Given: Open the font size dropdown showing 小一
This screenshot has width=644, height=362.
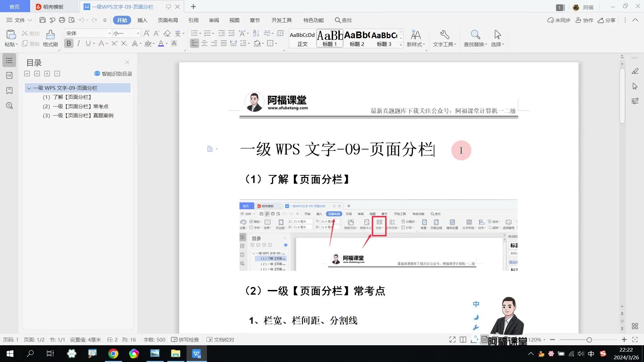Looking at the screenshot, I should click(138, 33).
